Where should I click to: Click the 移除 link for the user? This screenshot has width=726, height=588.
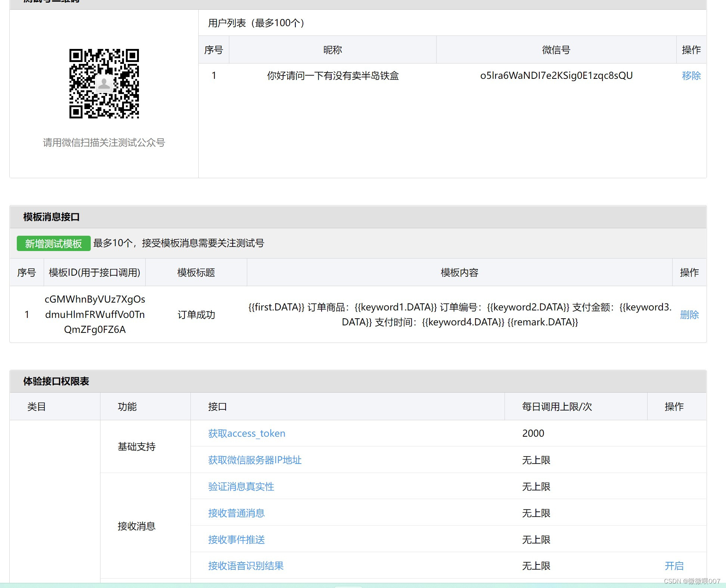[x=691, y=76]
